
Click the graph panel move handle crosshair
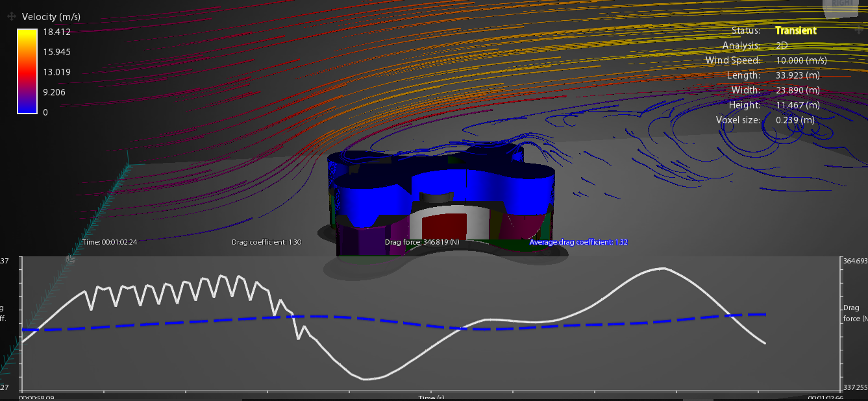70,260
